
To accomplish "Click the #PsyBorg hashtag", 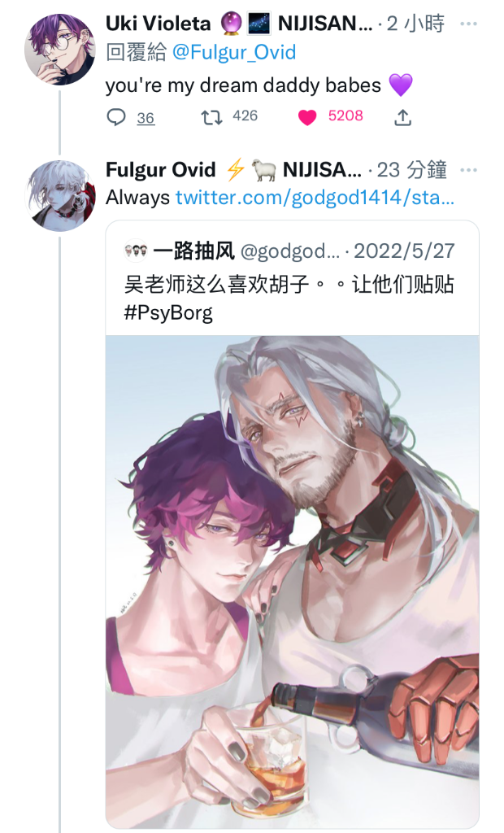I will [x=168, y=312].
